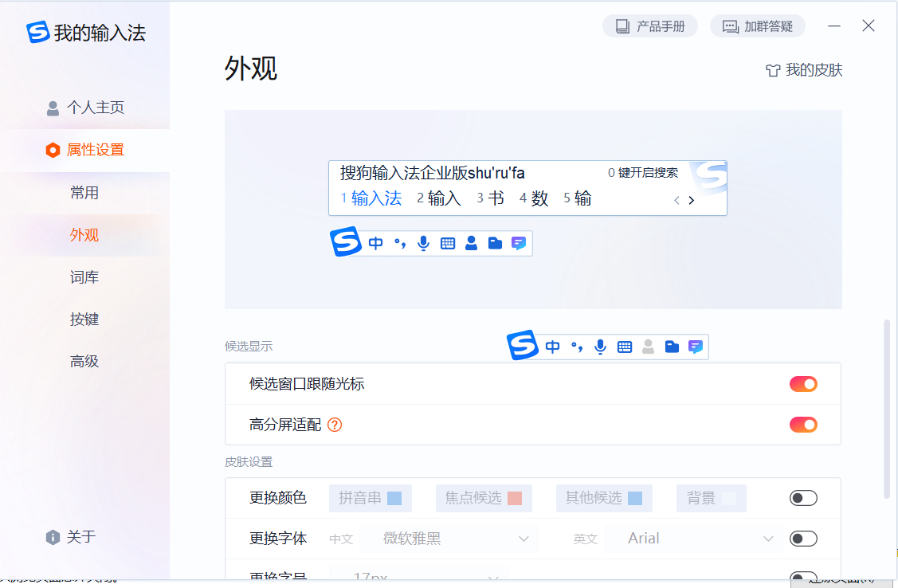Click the 中 icon on floating status bar

click(553, 347)
